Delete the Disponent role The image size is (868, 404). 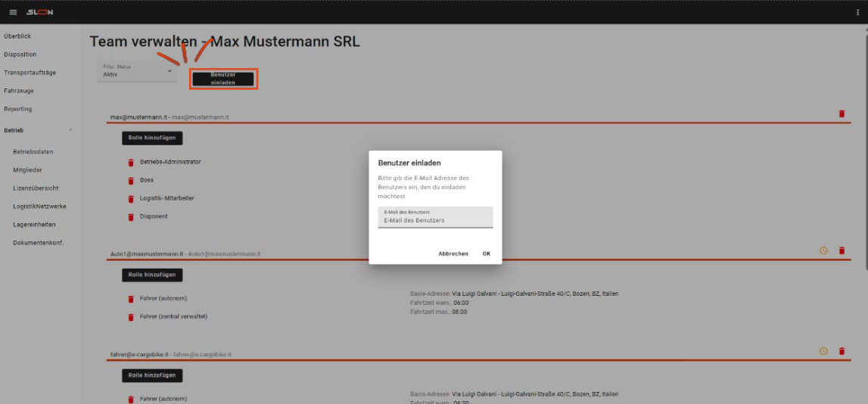pyautogui.click(x=130, y=217)
